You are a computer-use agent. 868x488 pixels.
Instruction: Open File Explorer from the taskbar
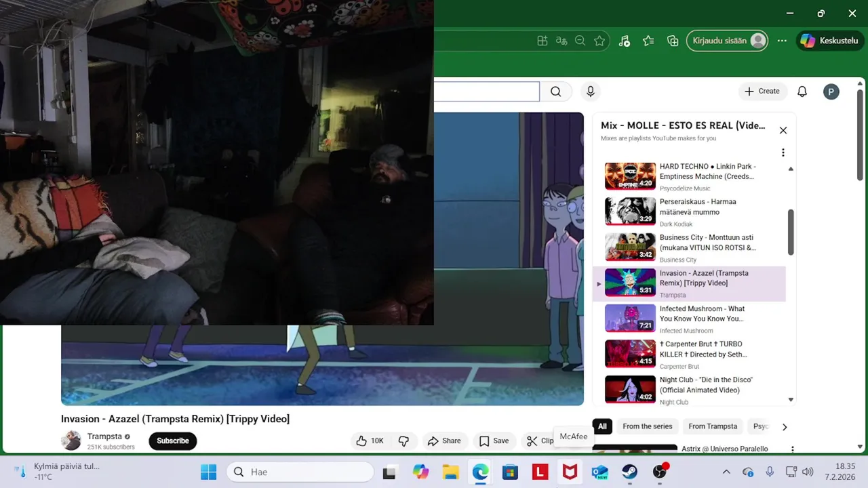450,472
